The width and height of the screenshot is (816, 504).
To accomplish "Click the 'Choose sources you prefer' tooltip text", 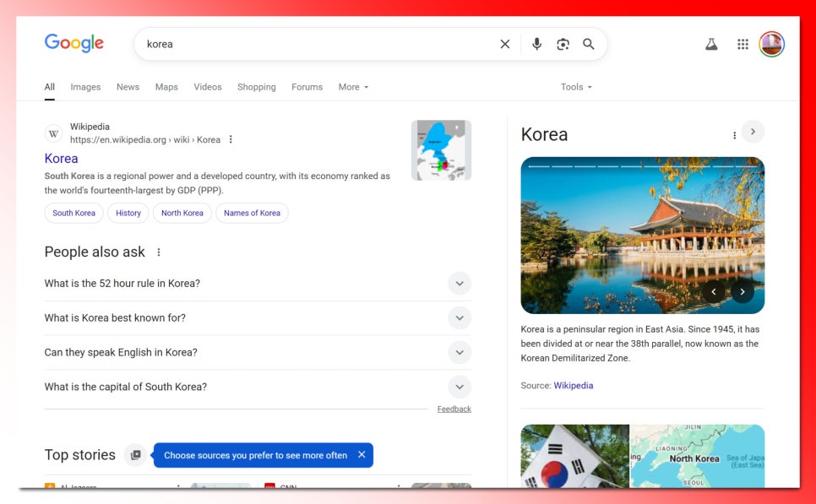I will point(255,456).
